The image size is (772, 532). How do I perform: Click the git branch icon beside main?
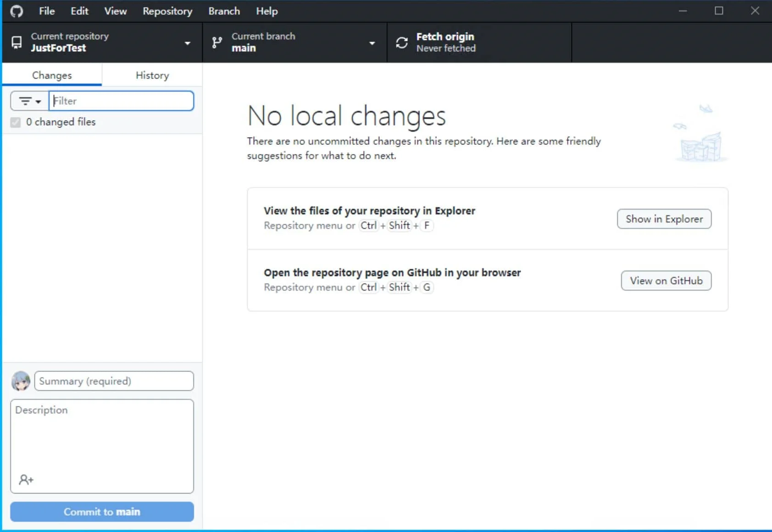[217, 43]
